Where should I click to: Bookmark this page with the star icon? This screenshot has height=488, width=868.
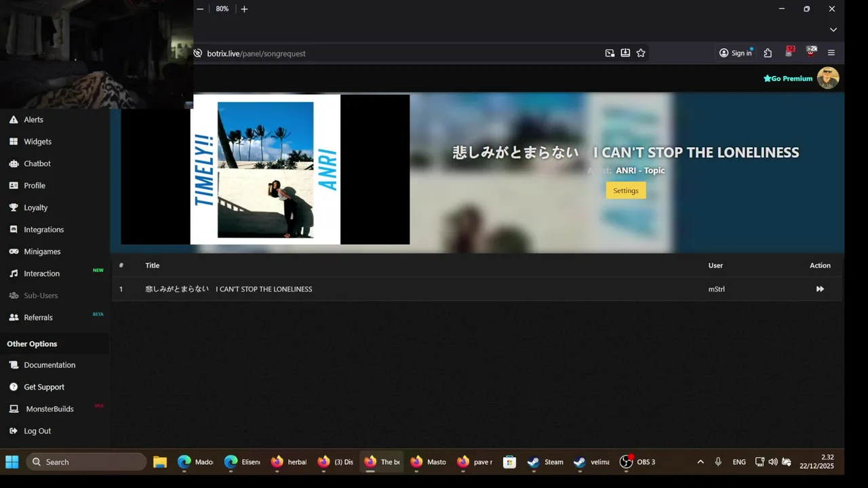pyautogui.click(x=641, y=53)
